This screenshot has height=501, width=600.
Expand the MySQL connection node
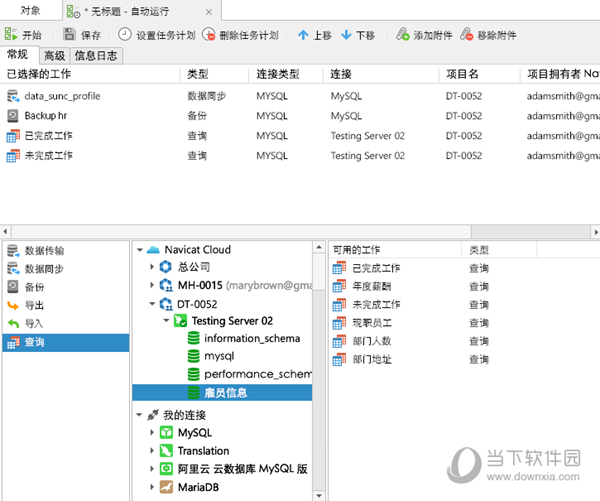coord(152,432)
